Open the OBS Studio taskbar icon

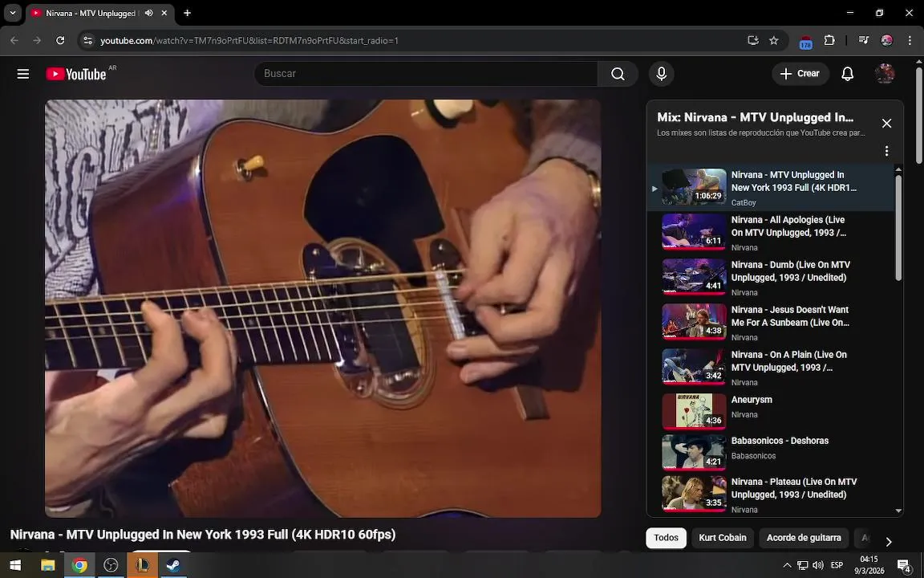[x=111, y=565]
